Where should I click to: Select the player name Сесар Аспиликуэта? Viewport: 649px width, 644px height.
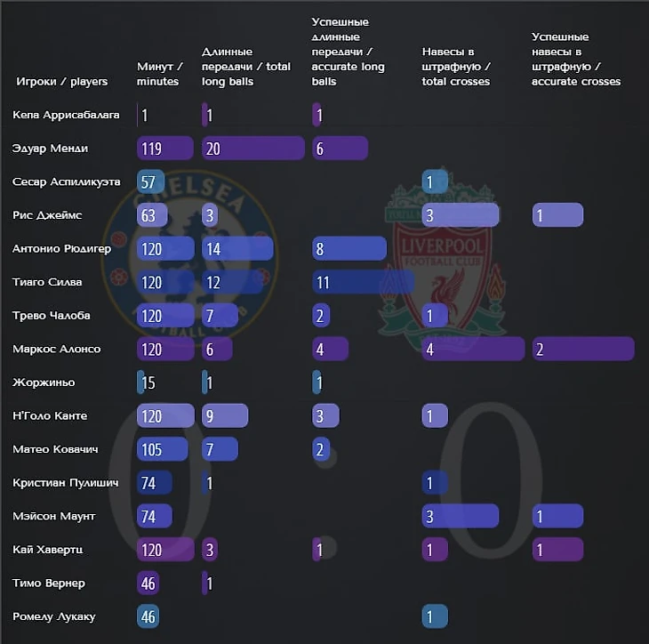click(67, 181)
